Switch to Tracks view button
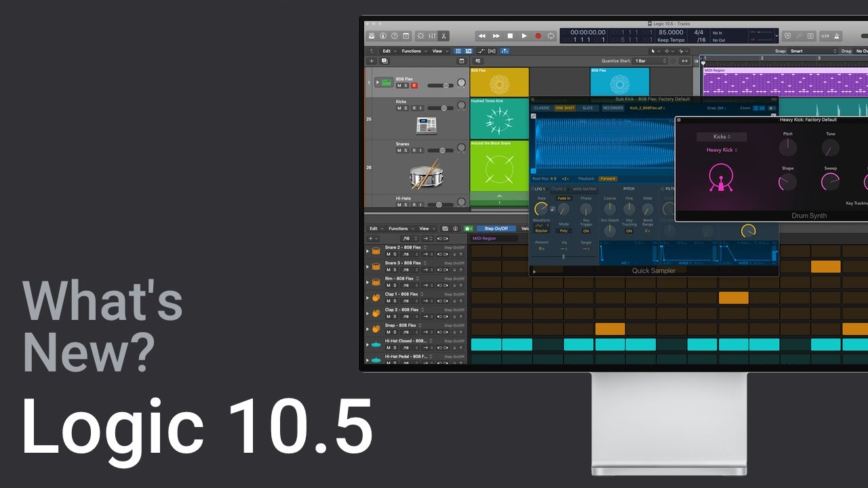This screenshot has height=488, width=868. tap(468, 51)
